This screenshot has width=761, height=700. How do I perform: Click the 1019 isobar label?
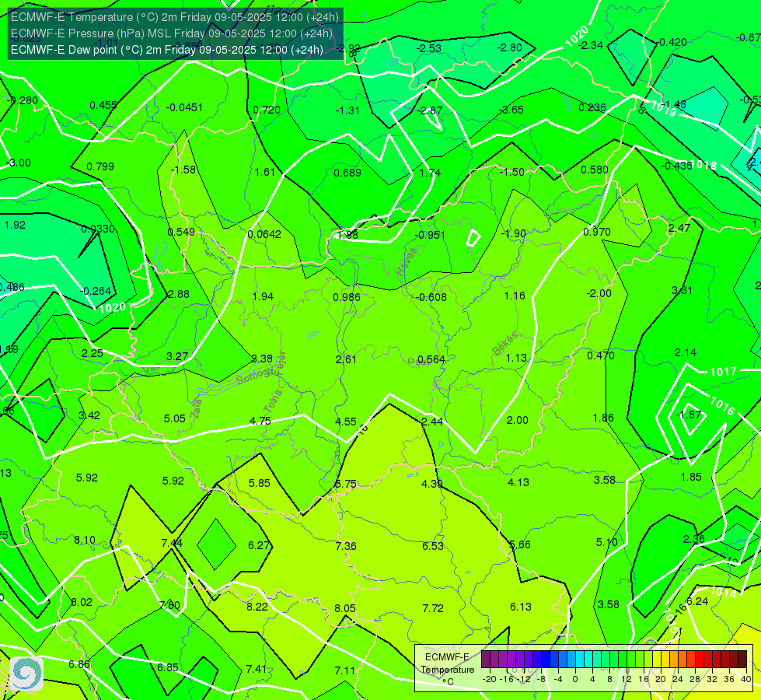663,109
